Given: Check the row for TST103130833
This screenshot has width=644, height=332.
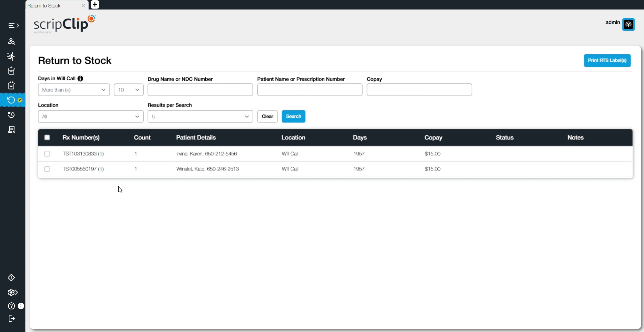Looking at the screenshot, I should [47, 154].
